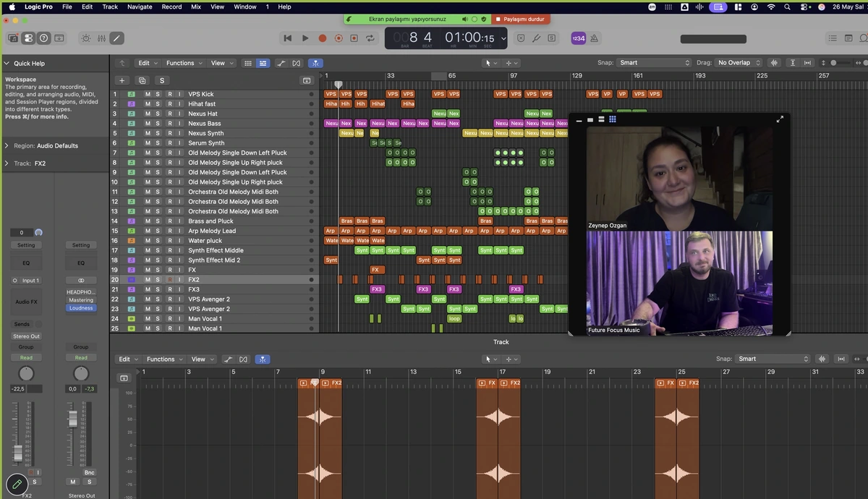The height and width of the screenshot is (499, 868).
Task: Click the Capture Recording button
Action: 339,38
